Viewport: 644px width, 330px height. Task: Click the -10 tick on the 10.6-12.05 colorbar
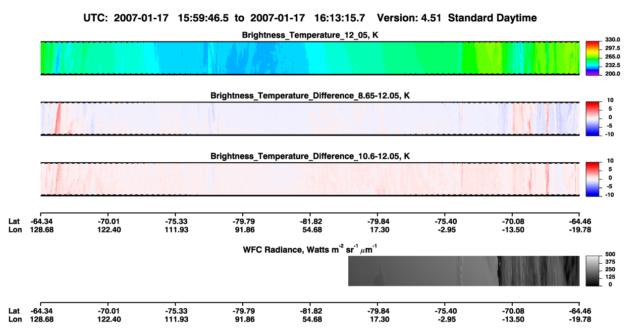pos(610,195)
